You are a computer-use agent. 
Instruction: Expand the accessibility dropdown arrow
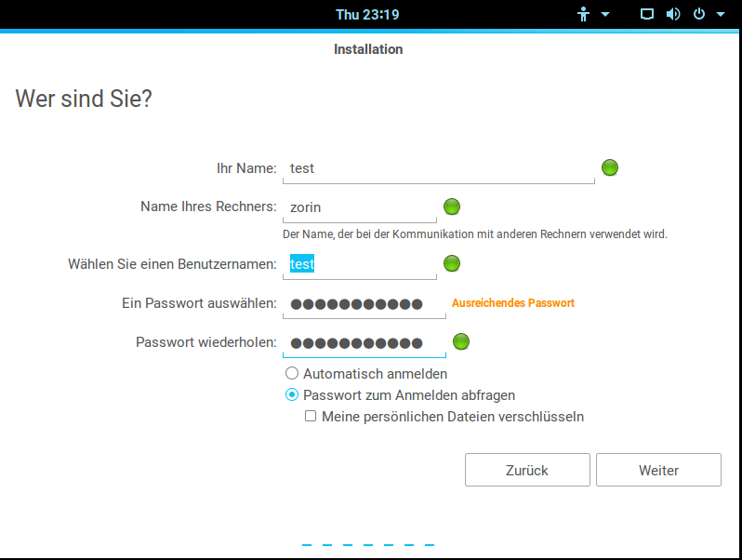pos(605,15)
